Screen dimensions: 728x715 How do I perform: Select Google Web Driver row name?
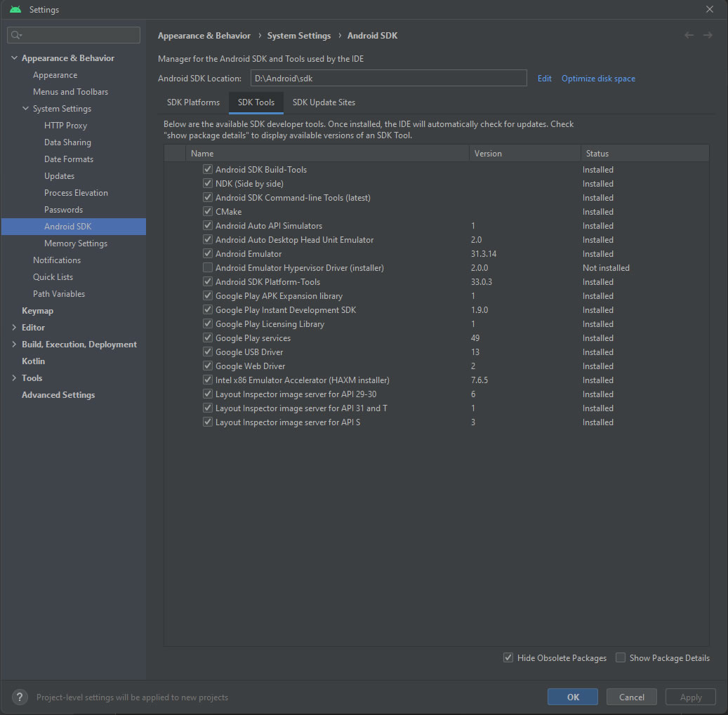(250, 366)
